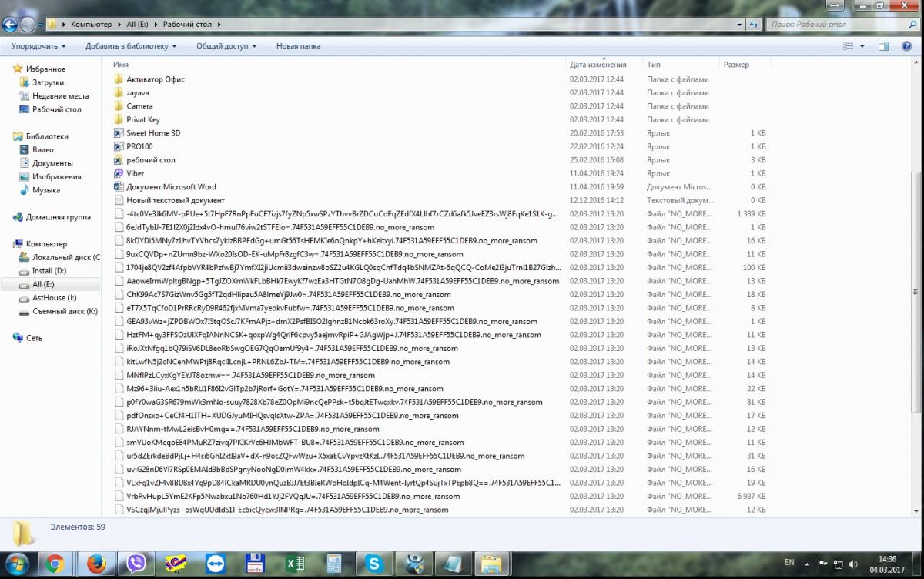Open the Изображения library
This screenshot has height=579, width=924.
point(56,176)
